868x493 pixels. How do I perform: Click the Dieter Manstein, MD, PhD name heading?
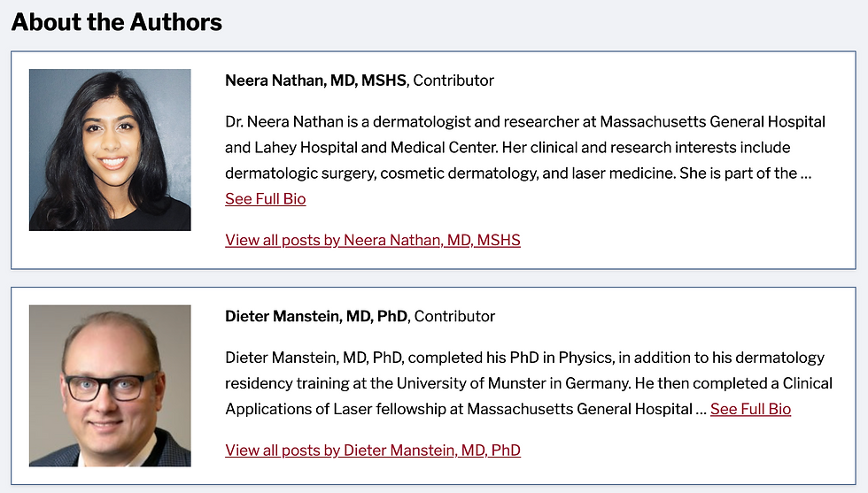316,317
